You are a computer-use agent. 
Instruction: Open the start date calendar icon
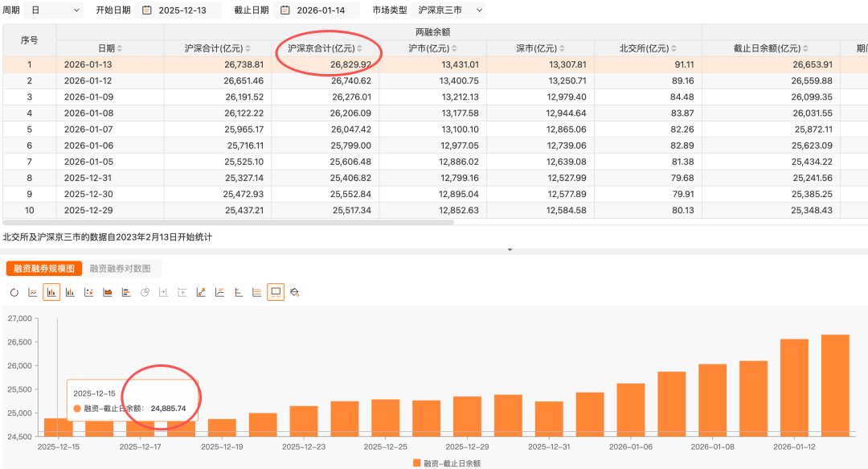pyautogui.click(x=147, y=10)
